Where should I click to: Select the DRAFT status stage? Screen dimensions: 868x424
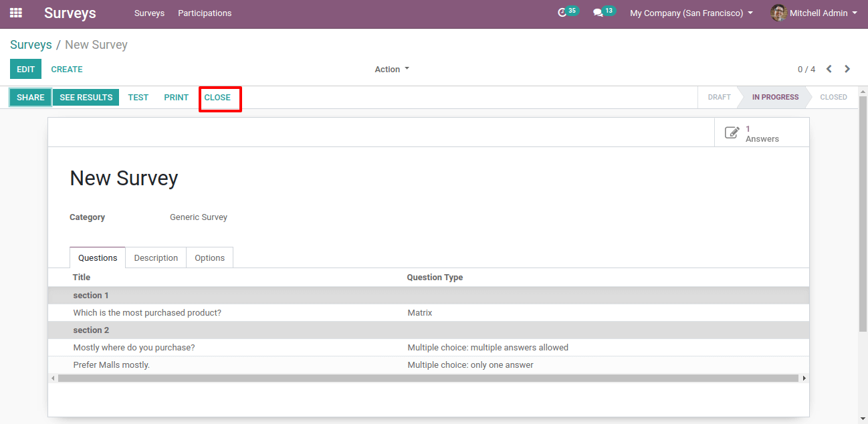pos(719,97)
